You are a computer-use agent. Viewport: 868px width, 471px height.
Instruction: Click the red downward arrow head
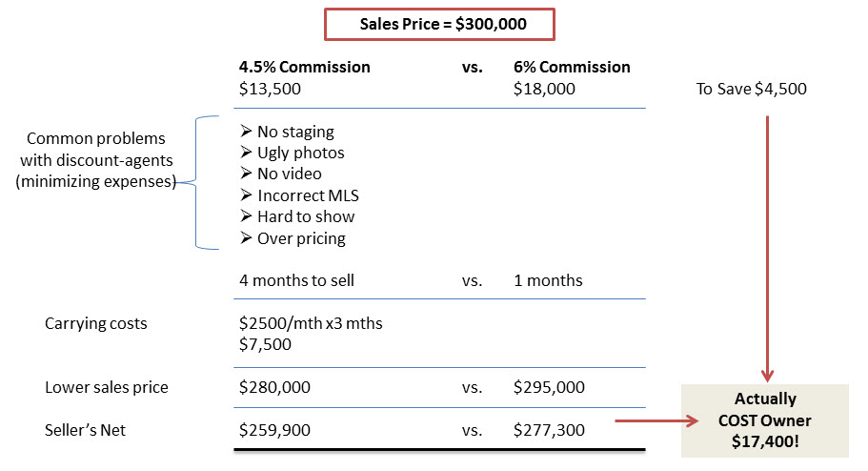[767, 375]
